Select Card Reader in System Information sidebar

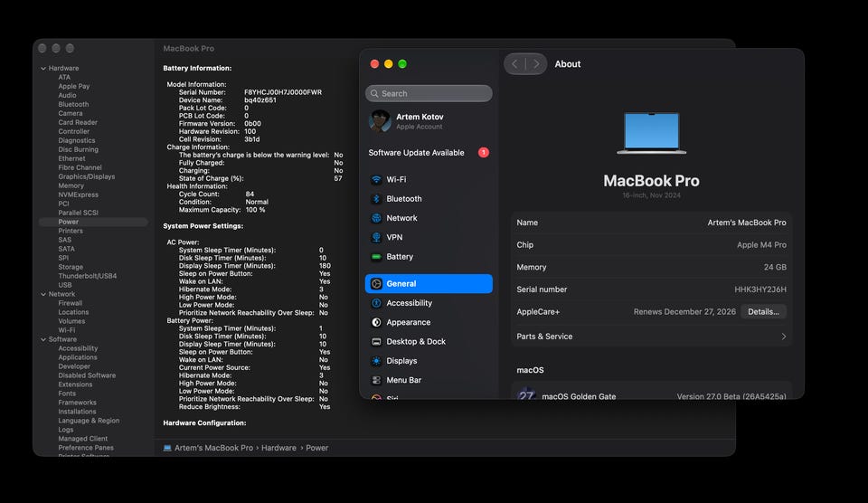point(78,122)
